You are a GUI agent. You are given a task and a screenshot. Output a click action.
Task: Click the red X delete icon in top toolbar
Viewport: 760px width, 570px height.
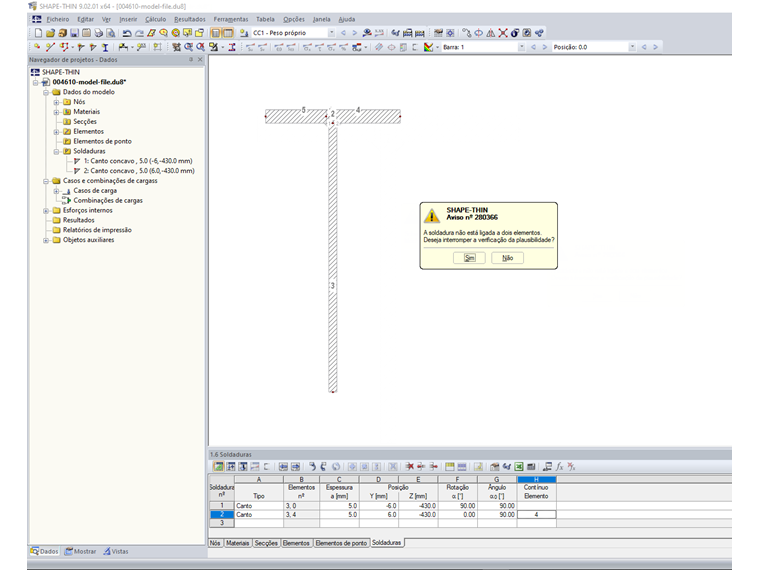(503, 33)
